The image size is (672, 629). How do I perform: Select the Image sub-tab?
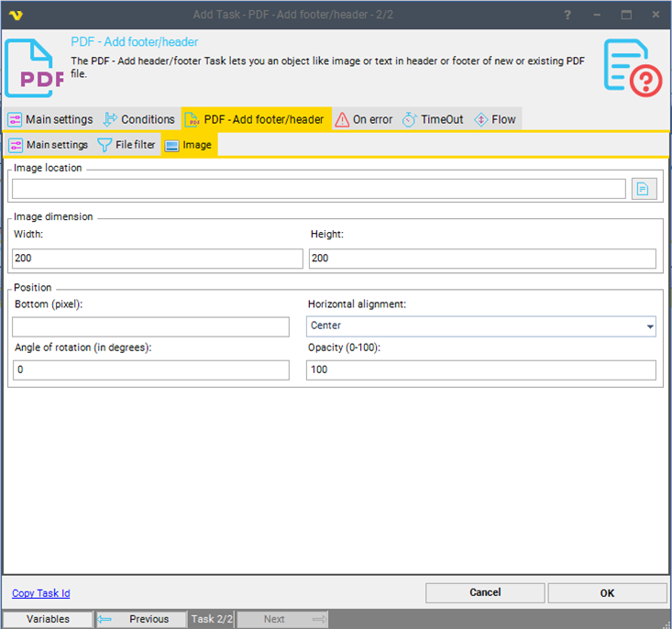tap(189, 145)
